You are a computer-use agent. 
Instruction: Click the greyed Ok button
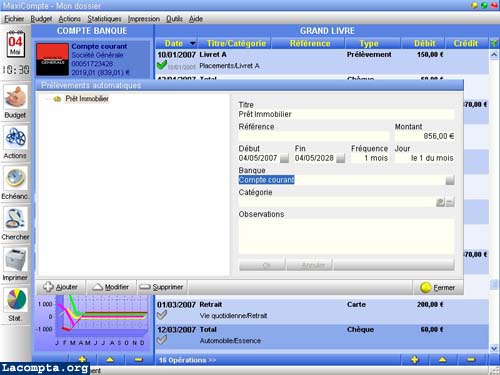[x=262, y=265]
